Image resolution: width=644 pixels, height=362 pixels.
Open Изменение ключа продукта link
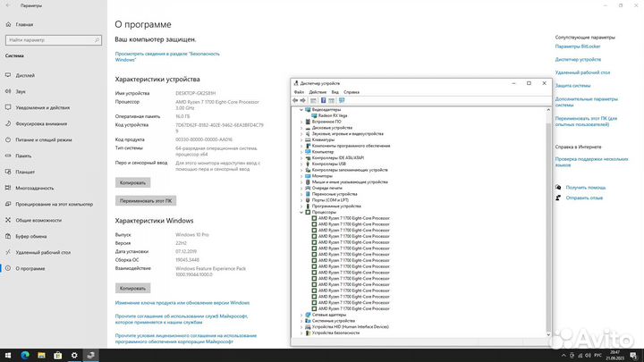coord(182,303)
